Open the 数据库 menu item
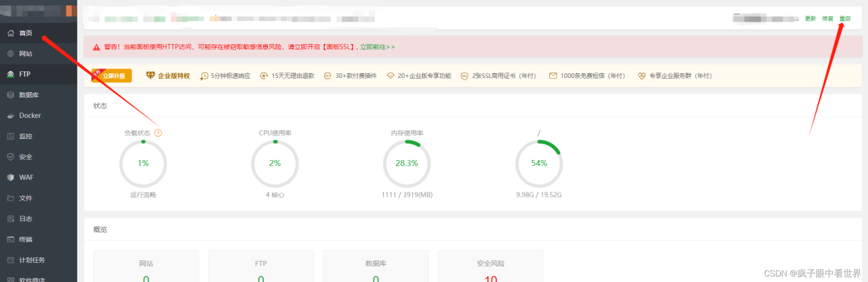 [39, 95]
